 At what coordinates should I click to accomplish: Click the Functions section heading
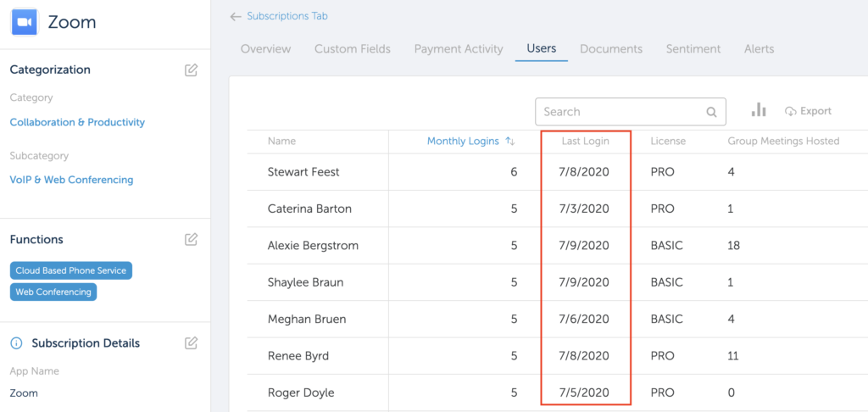36,239
